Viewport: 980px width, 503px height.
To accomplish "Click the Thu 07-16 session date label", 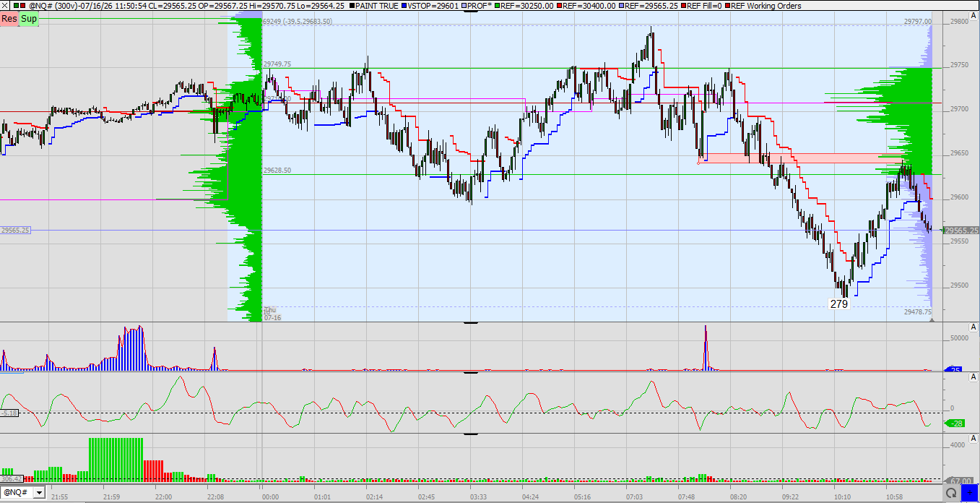I will 272,314.
